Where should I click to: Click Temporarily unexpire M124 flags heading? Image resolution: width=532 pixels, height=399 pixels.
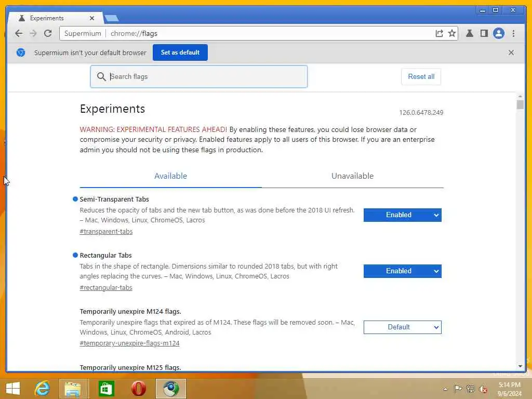130,312
